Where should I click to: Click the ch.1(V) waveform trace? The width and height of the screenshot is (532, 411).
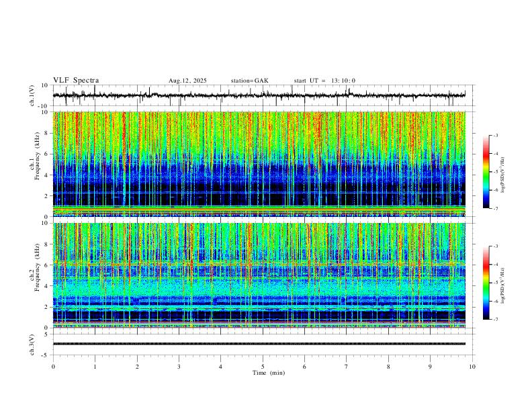point(259,95)
